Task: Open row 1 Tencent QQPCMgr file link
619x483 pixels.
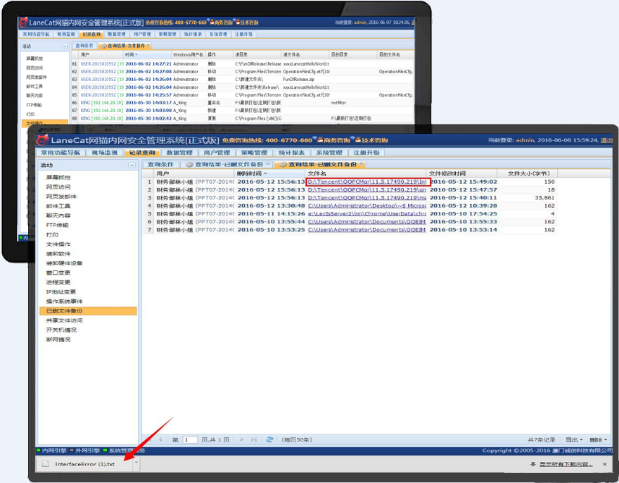Action: tap(367, 182)
